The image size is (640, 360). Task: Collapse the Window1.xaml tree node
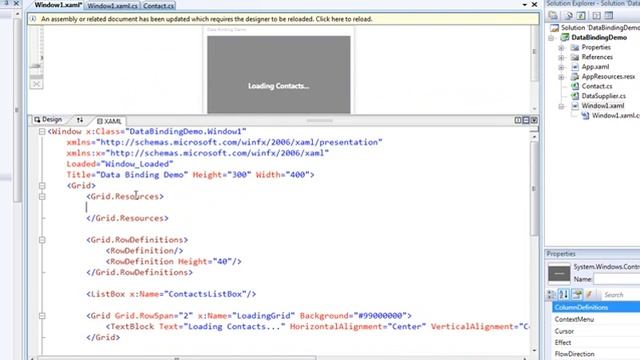561,107
